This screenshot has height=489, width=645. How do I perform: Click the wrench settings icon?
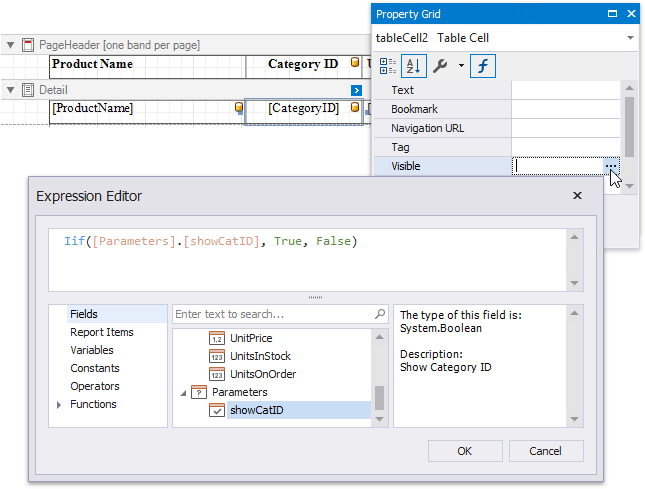pos(440,66)
